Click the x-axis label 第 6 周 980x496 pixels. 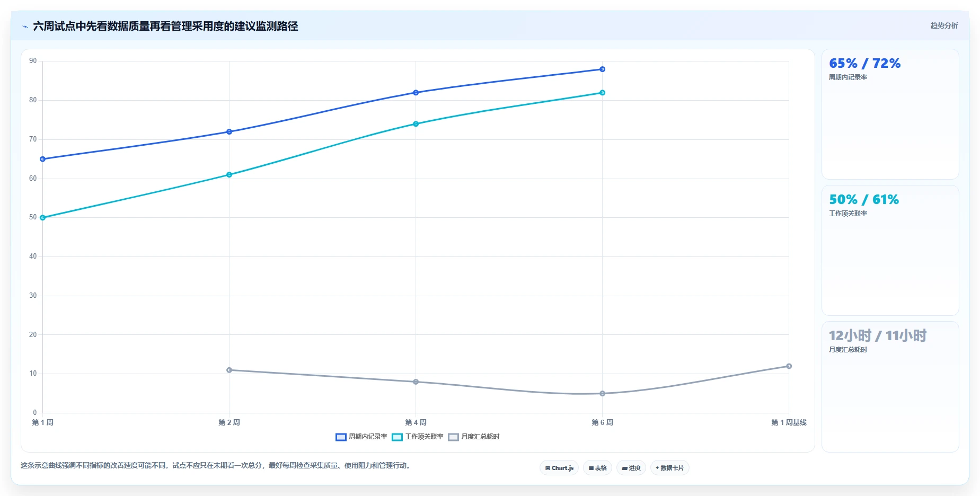[602, 423]
